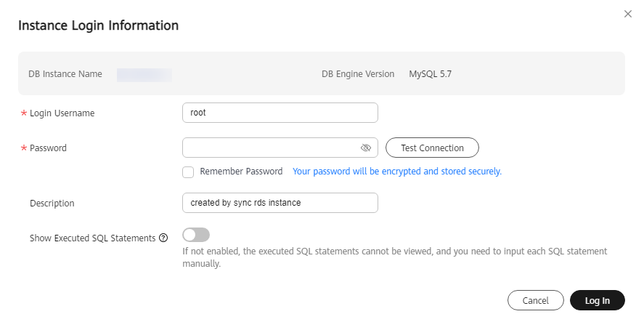Click the blurred DB Instance Name value
Image resolution: width=644 pixels, height=330 pixels.
tap(144, 75)
